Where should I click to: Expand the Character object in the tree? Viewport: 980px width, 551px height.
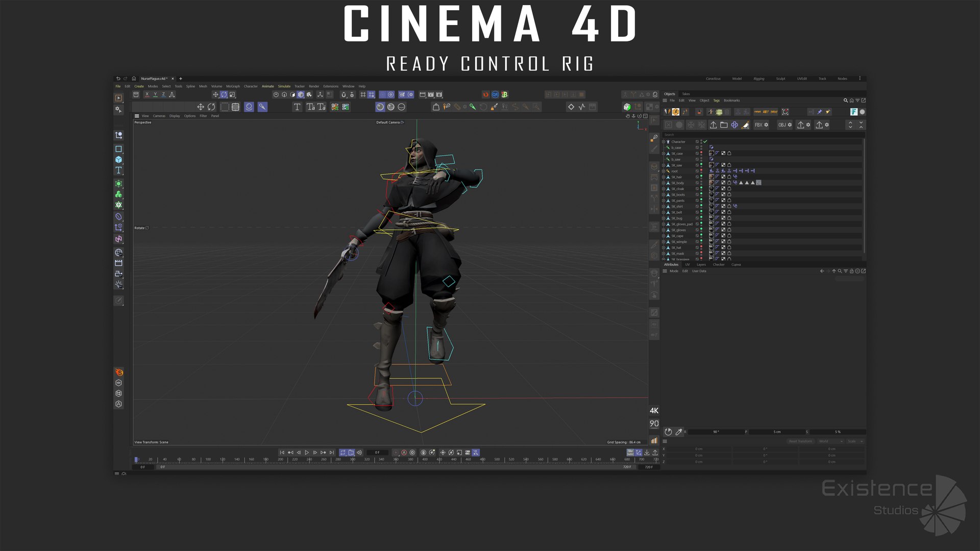pos(664,142)
